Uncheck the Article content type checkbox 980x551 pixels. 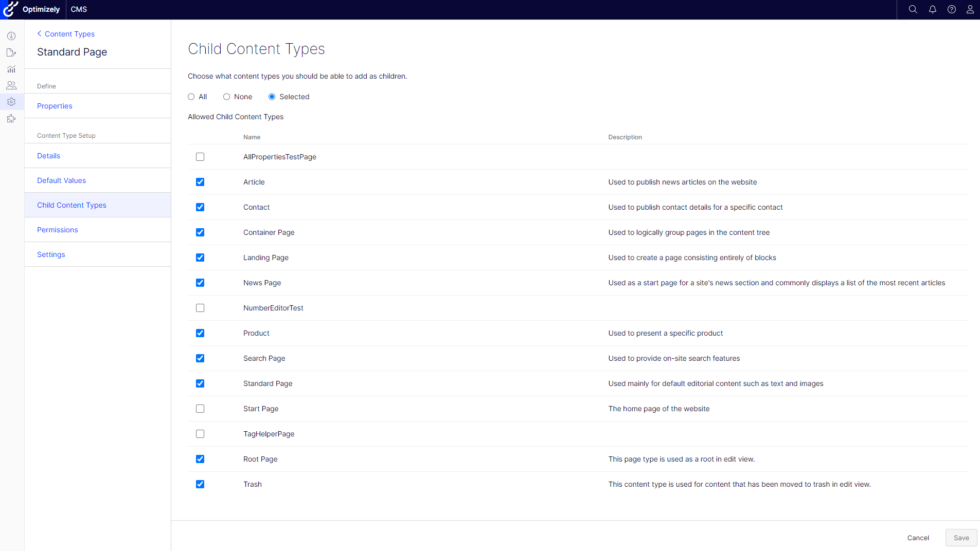pos(200,182)
